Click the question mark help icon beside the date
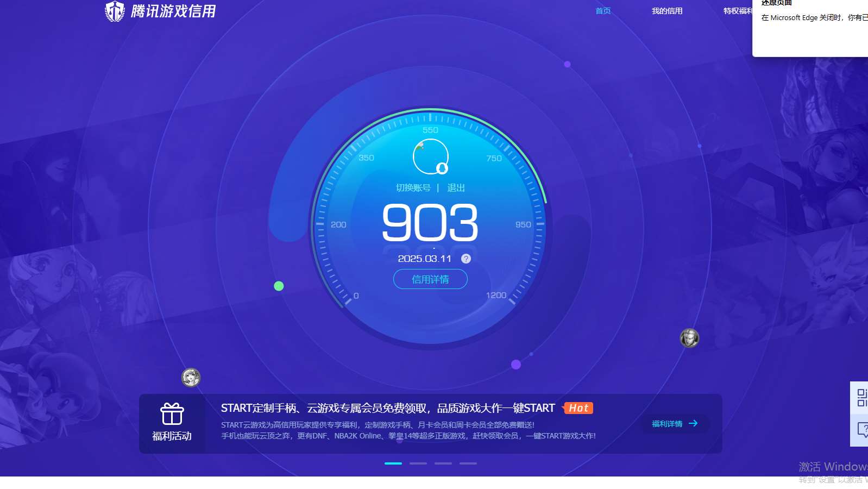868x489 pixels. click(x=466, y=259)
